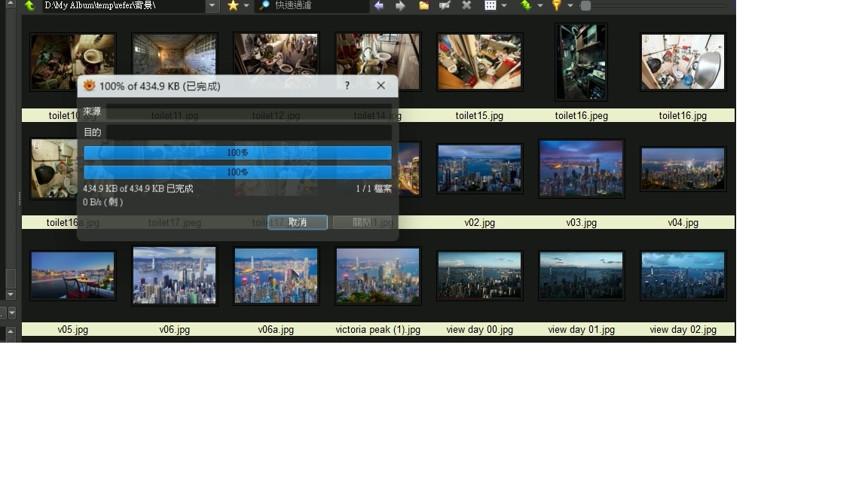Close the copy progress dialog with X
Image resolution: width=868 pixels, height=488 pixels.
[x=381, y=86]
